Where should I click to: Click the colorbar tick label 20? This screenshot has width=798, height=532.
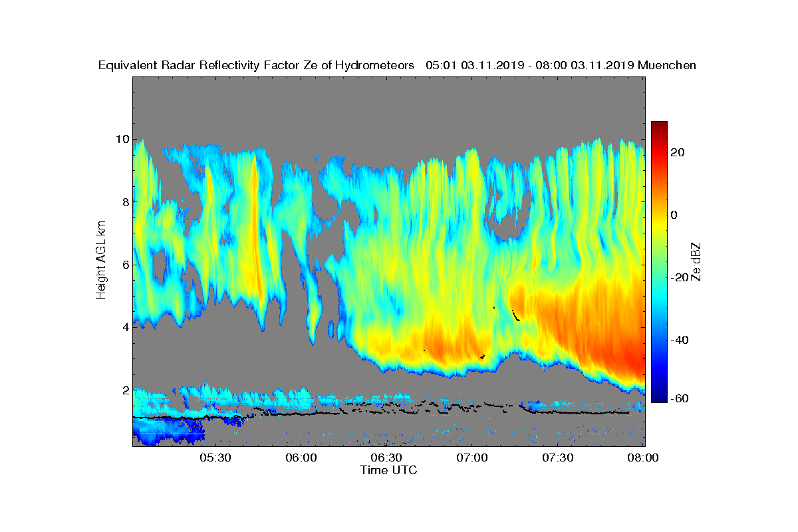point(678,152)
